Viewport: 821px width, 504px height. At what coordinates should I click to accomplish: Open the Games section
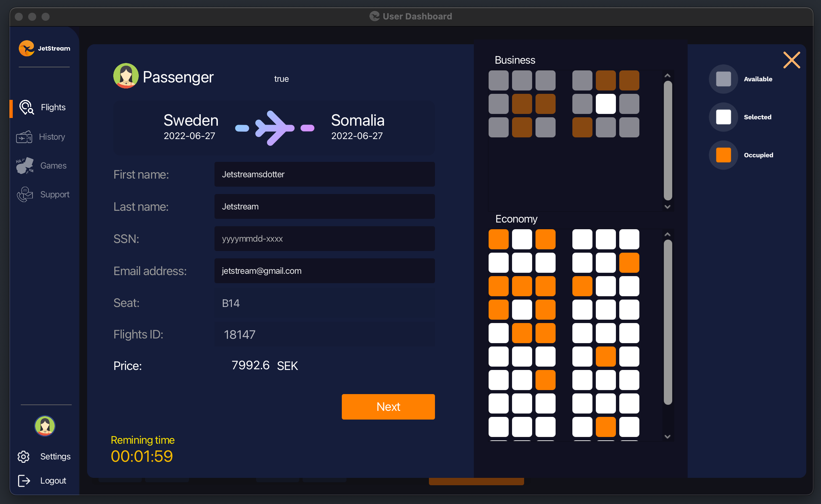(53, 165)
